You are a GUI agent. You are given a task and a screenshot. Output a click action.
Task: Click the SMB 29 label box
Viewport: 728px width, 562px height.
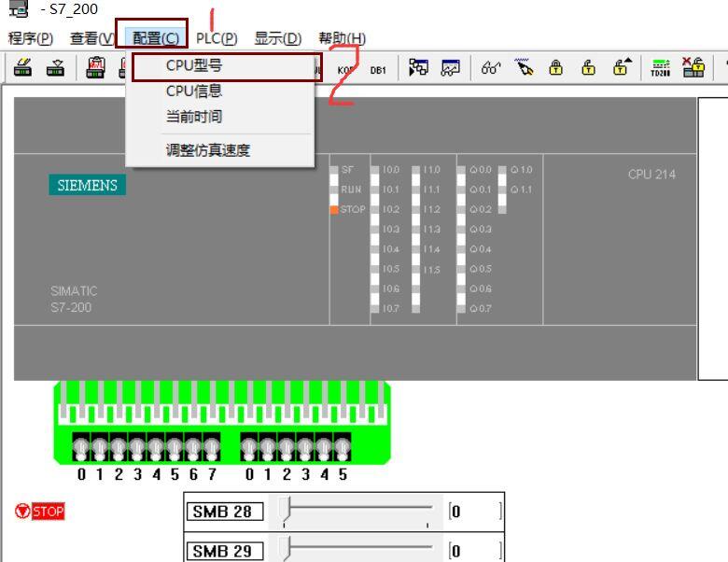tap(225, 551)
